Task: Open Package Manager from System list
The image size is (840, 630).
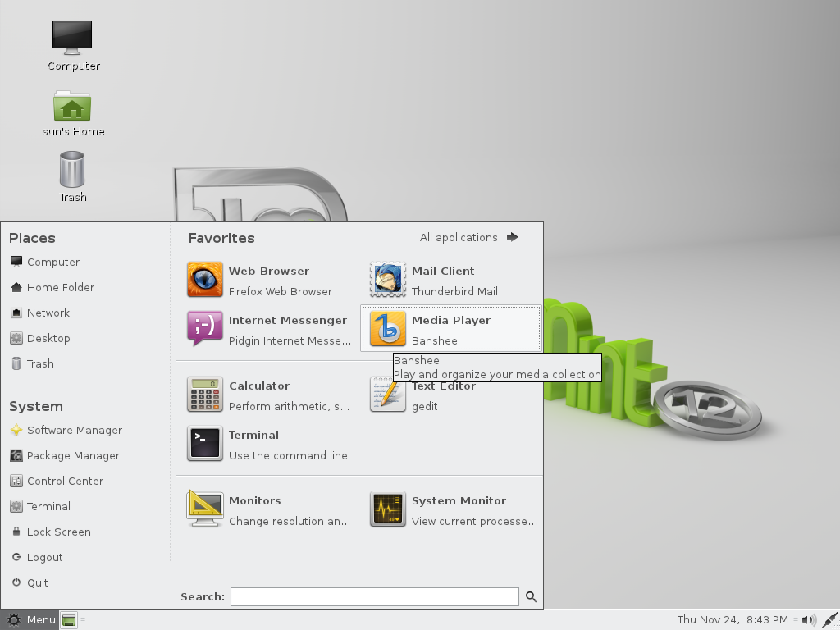Action: [x=65, y=455]
